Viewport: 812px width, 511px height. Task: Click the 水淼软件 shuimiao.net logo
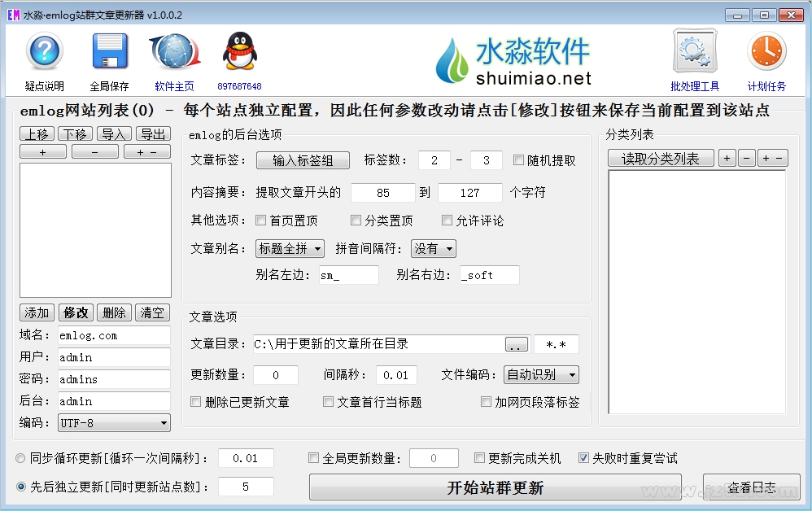pyautogui.click(x=513, y=60)
